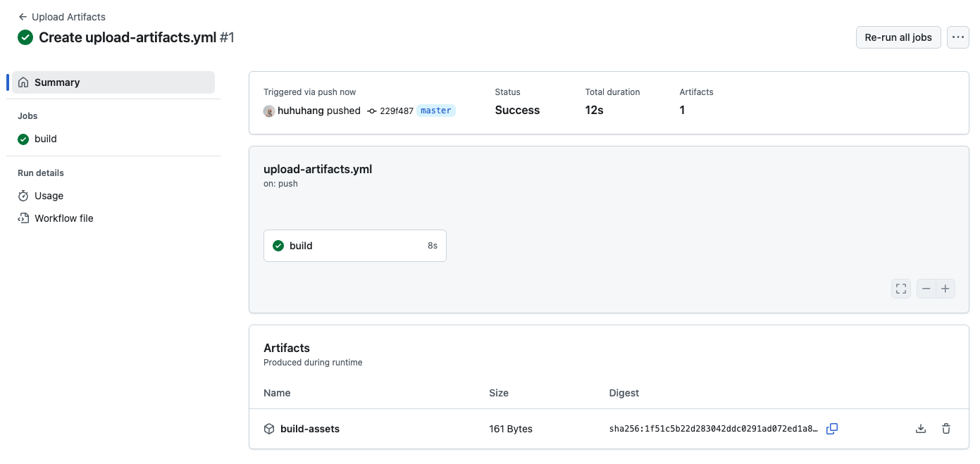Select the build job under Jobs
Viewport: 980px width, 464px height.
point(45,139)
